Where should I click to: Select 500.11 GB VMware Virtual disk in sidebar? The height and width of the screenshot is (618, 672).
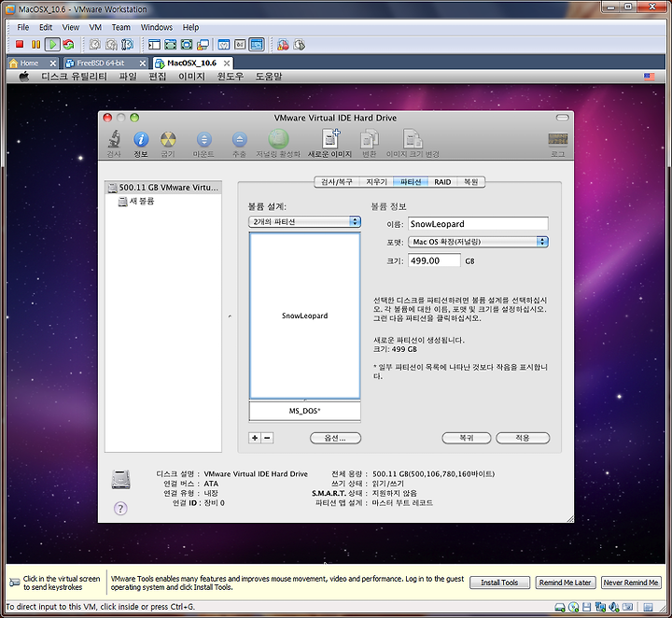click(x=163, y=188)
